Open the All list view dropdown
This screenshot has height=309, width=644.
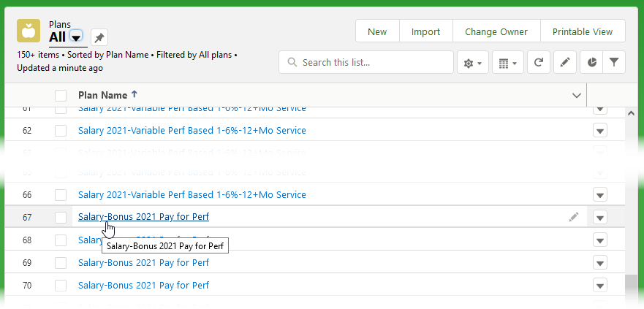76,37
